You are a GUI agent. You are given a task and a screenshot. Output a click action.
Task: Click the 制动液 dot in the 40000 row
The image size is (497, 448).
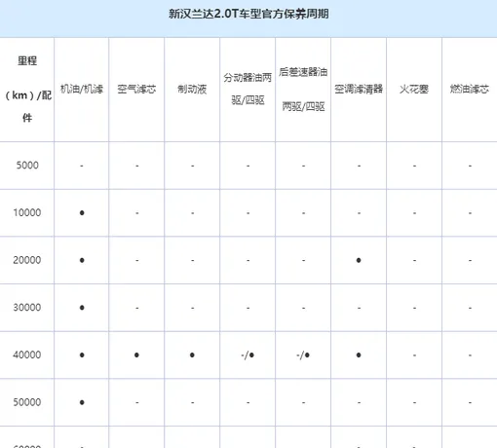[x=192, y=355]
